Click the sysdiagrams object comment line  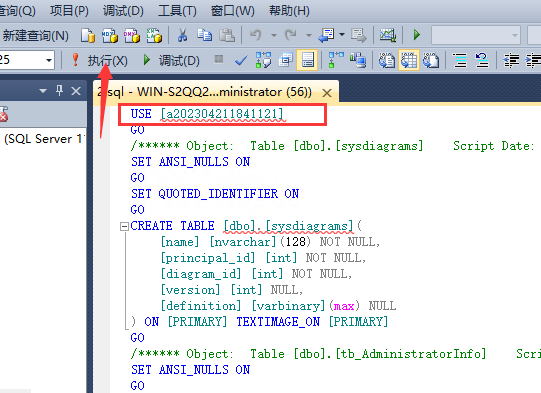click(x=333, y=146)
